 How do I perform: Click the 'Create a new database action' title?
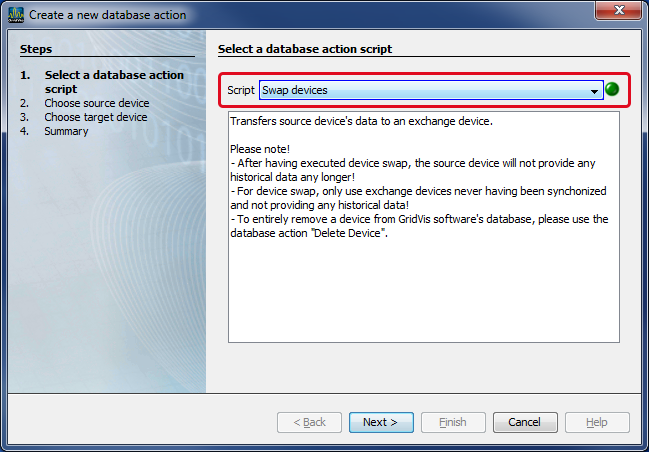tap(107, 15)
